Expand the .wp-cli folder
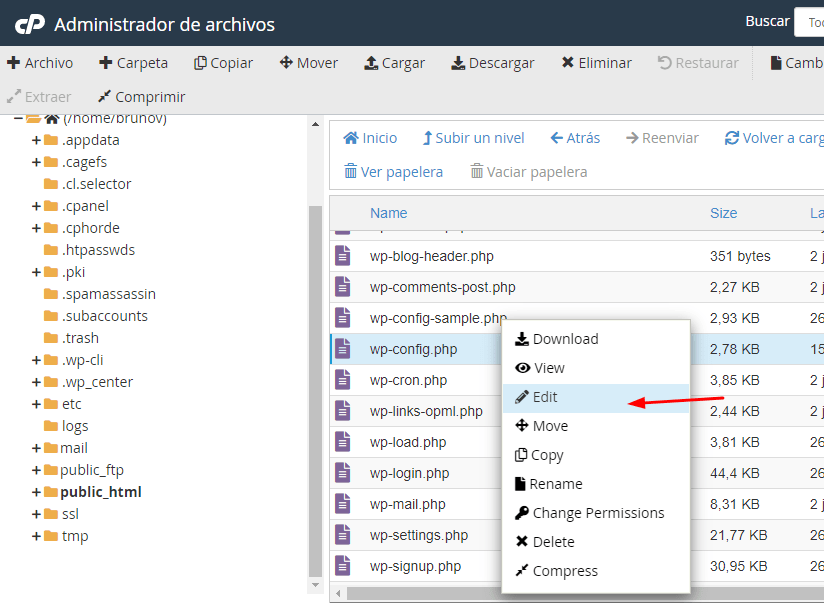Image resolution: width=824 pixels, height=603 pixels. click(x=36, y=360)
